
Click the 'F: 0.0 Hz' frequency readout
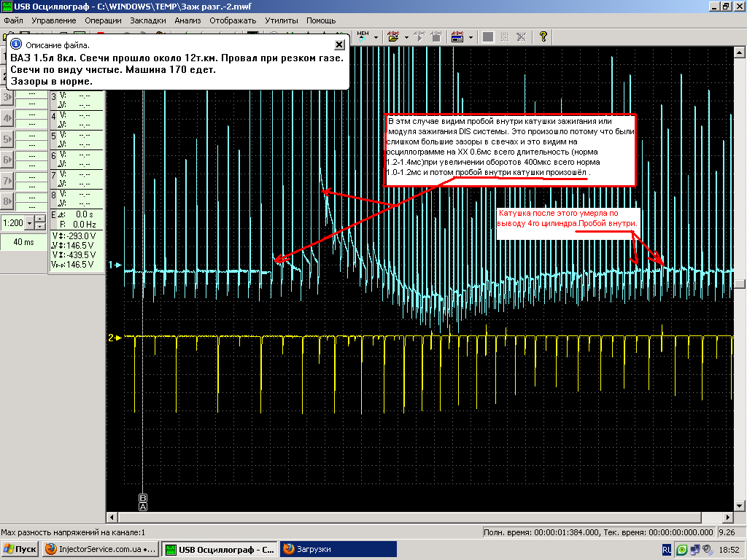(77, 225)
